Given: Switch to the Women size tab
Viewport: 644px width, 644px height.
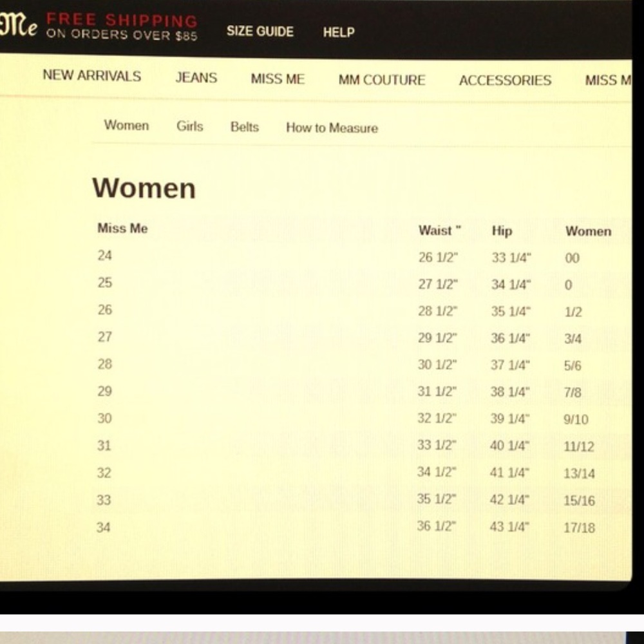Looking at the screenshot, I should [126, 125].
